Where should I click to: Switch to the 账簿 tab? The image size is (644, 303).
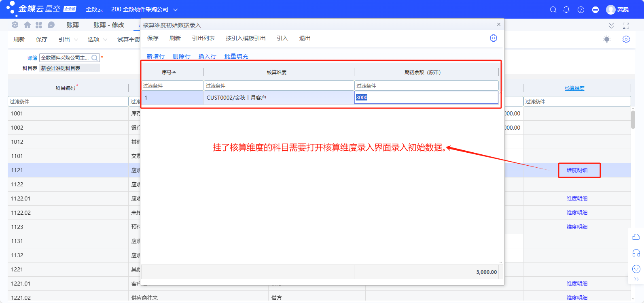click(72, 25)
